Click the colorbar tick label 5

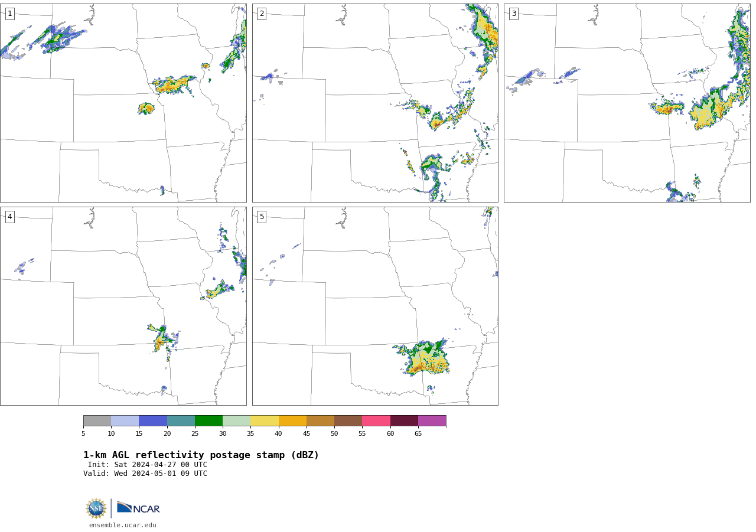[x=83, y=434]
